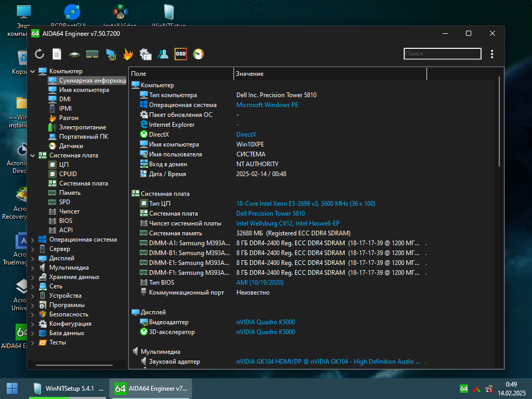Expand the Дисплей tree node

click(x=33, y=258)
